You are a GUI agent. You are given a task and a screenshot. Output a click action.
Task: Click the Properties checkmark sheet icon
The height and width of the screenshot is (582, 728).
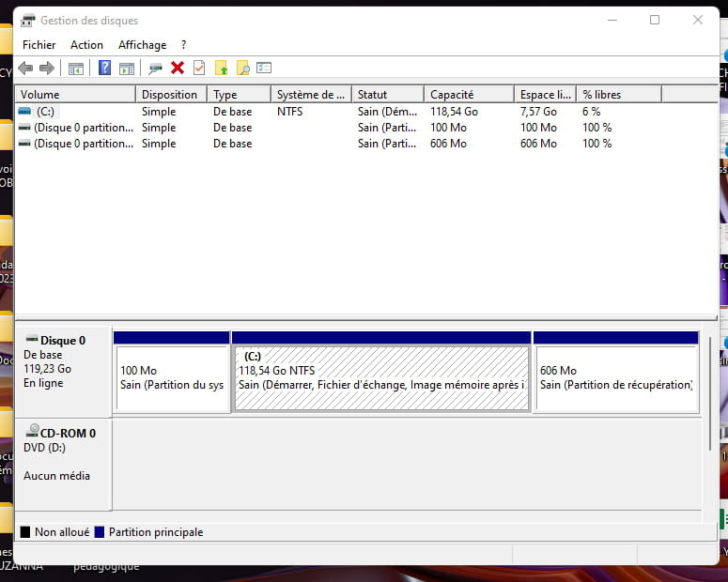[199, 68]
